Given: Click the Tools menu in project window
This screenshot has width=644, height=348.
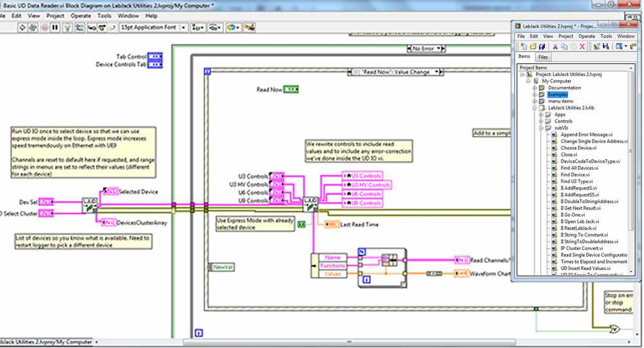Looking at the screenshot, I should 606,36.
